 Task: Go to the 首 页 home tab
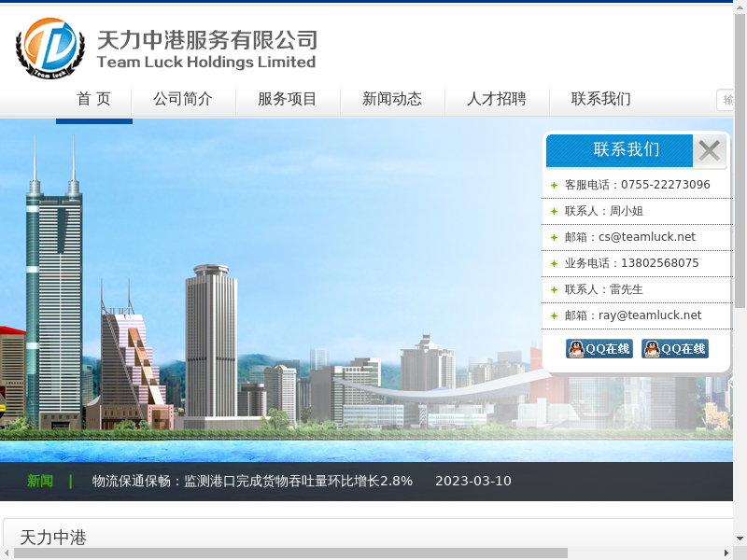coord(94,99)
